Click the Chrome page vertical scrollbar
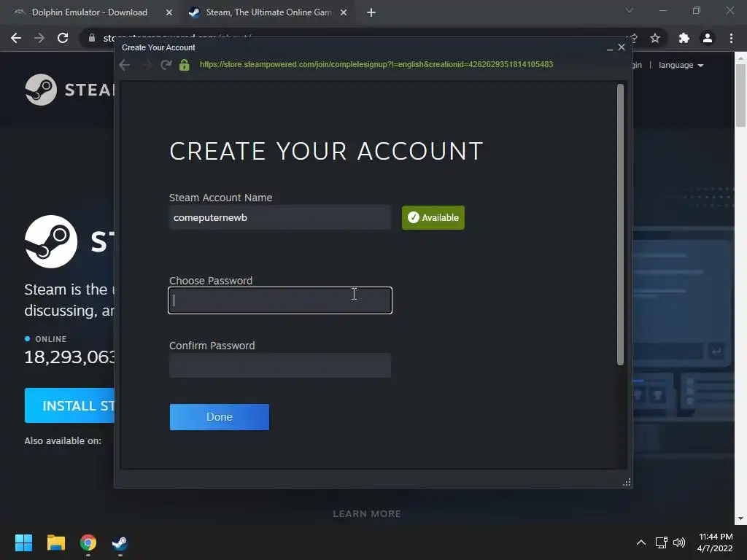The height and width of the screenshot is (560, 747). coord(740,96)
